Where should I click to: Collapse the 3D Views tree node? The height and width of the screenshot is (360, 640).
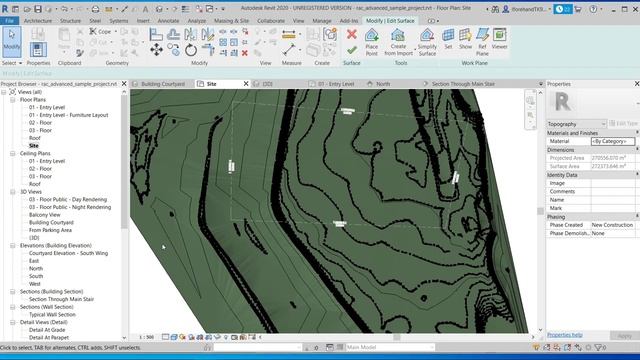click(13, 192)
